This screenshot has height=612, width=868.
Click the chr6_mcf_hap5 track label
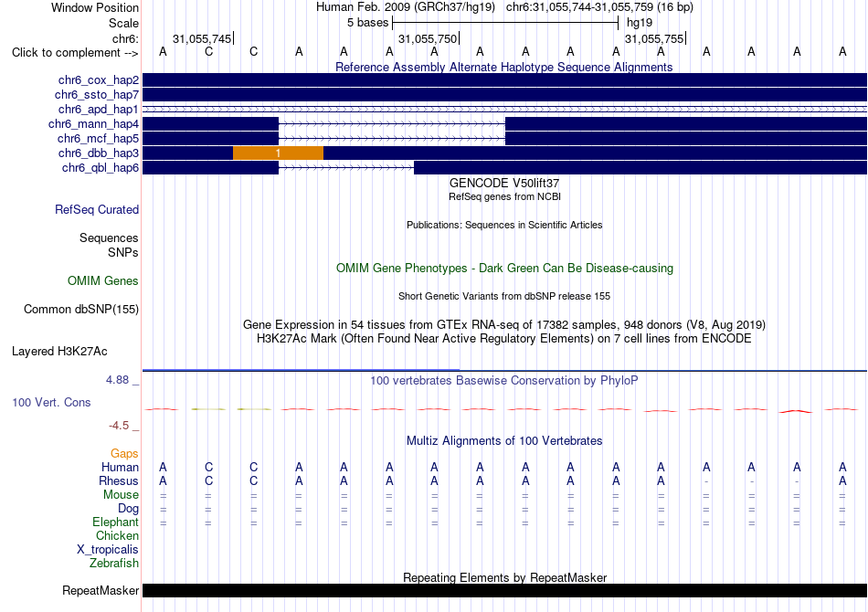(98, 138)
